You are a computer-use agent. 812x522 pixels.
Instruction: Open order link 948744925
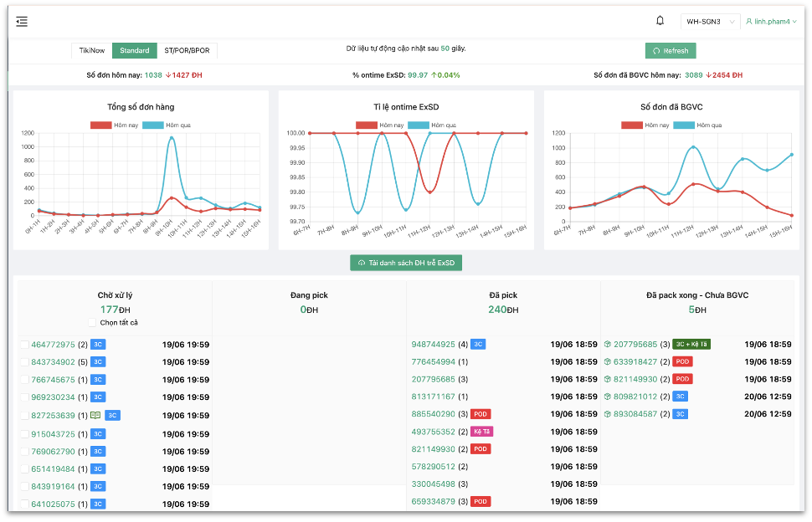(x=433, y=344)
